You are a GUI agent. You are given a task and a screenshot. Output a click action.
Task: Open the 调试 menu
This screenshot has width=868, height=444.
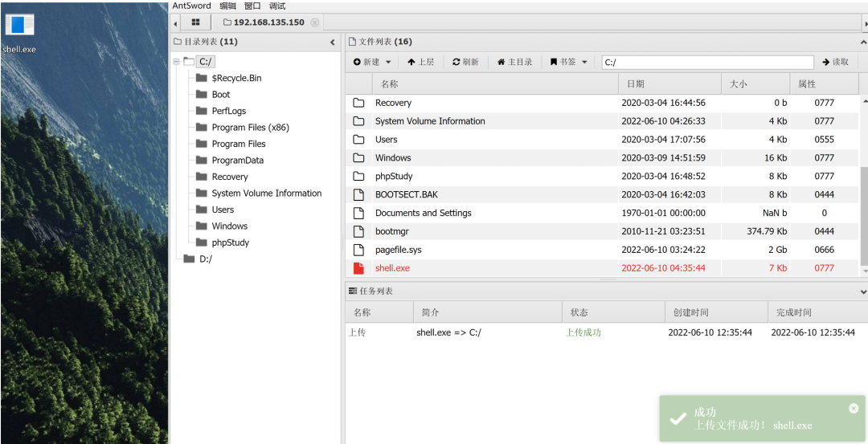[277, 6]
